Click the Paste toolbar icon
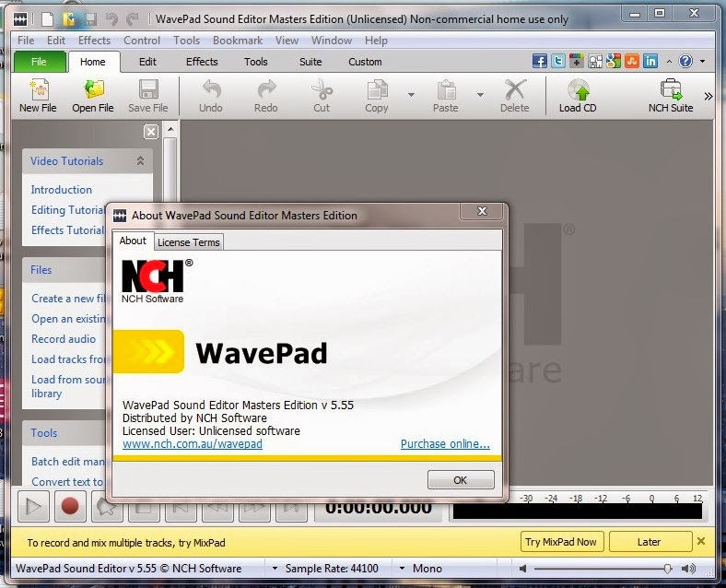Image resolution: width=726 pixels, height=588 pixels. point(446,96)
